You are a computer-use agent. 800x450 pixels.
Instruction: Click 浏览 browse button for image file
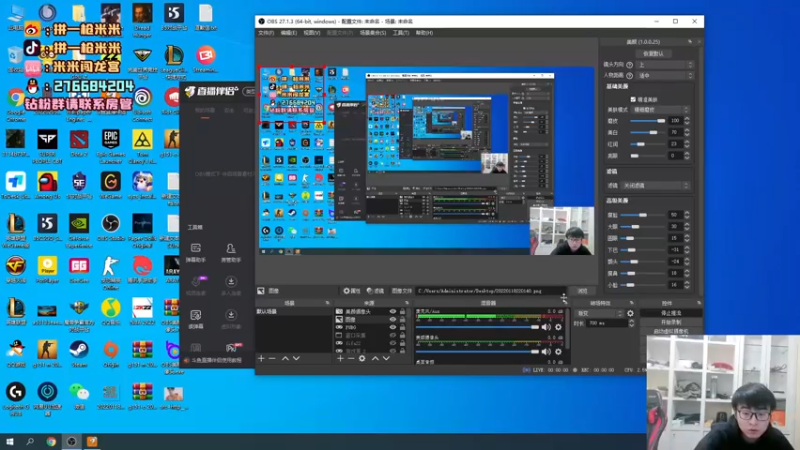pos(583,291)
